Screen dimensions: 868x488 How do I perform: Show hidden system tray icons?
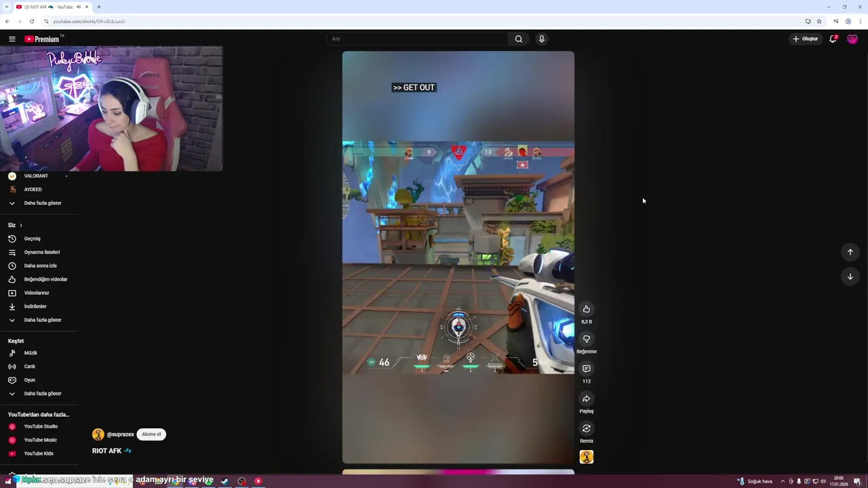click(x=783, y=481)
